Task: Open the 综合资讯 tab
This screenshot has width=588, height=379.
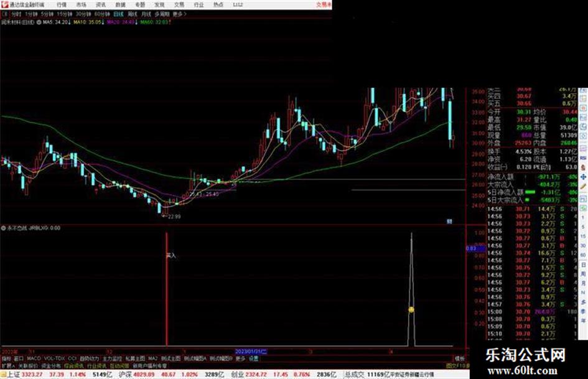Action: click(x=74, y=365)
